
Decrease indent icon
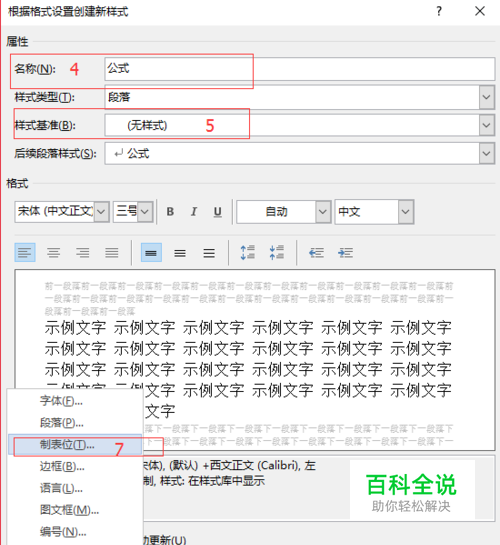316,252
